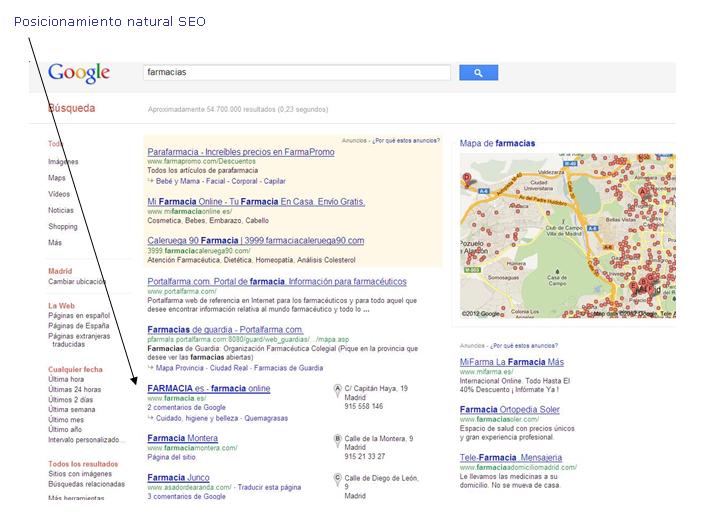Click ¿Por qué estos anuncios? above top ads
The height and width of the screenshot is (514, 720).
tap(406, 141)
